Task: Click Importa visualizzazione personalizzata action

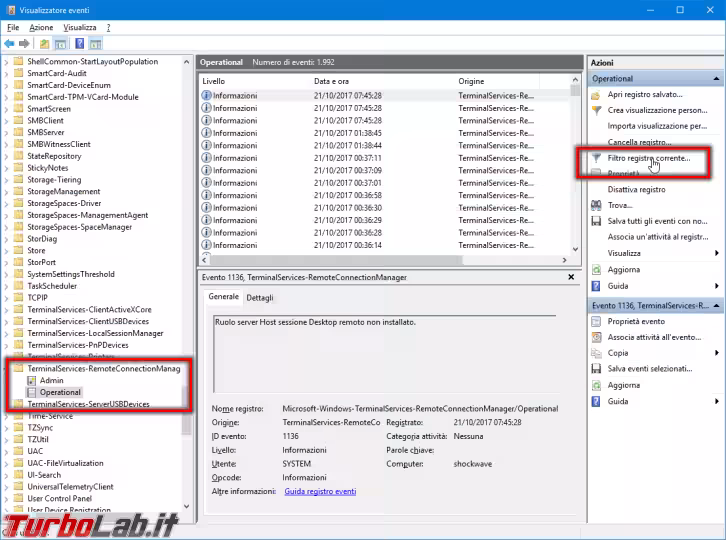Action: coord(657,126)
